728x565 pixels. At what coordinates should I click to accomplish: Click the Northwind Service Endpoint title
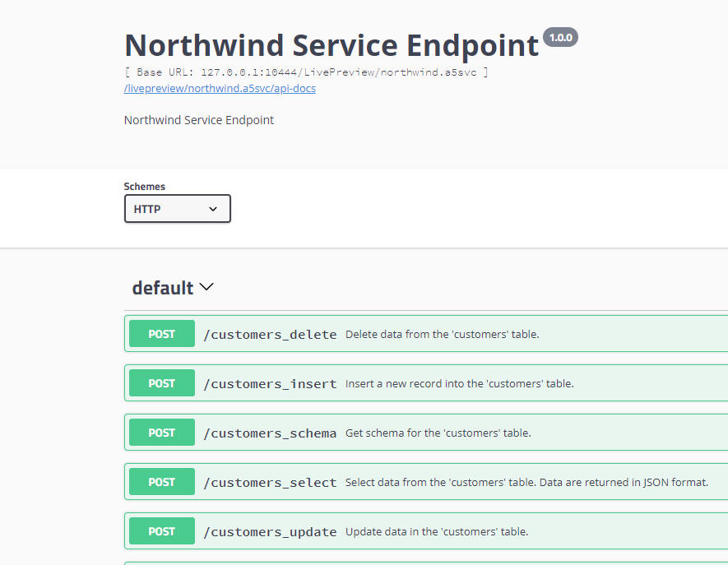pyautogui.click(x=332, y=45)
